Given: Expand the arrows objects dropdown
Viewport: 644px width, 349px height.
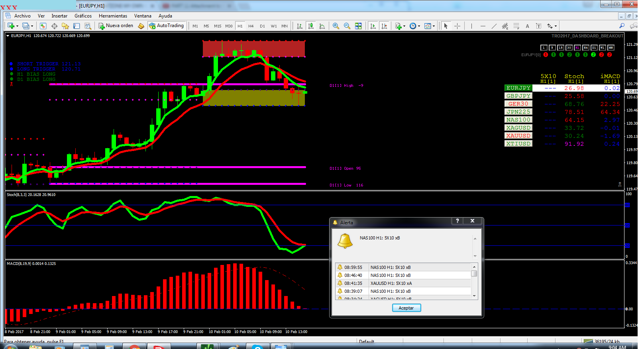Looking at the screenshot, I should [556, 26].
